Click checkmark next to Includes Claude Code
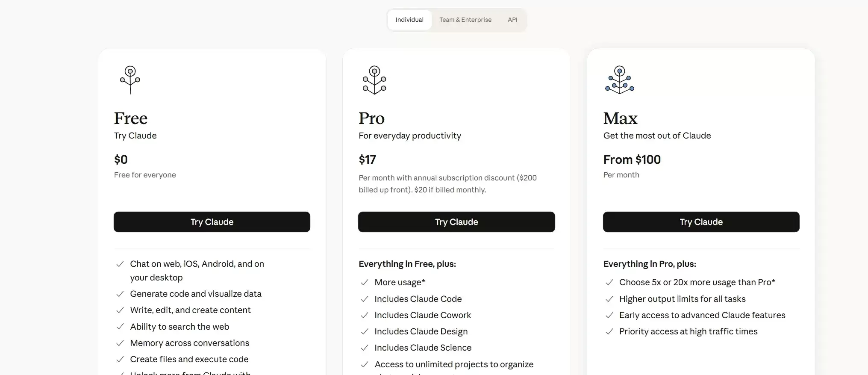Image resolution: width=868 pixels, height=375 pixels. point(365,299)
